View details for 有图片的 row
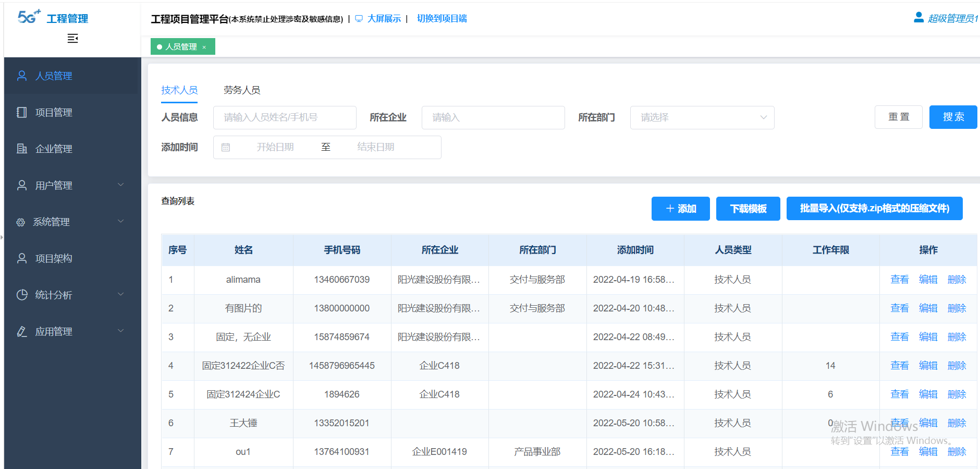 900,308
